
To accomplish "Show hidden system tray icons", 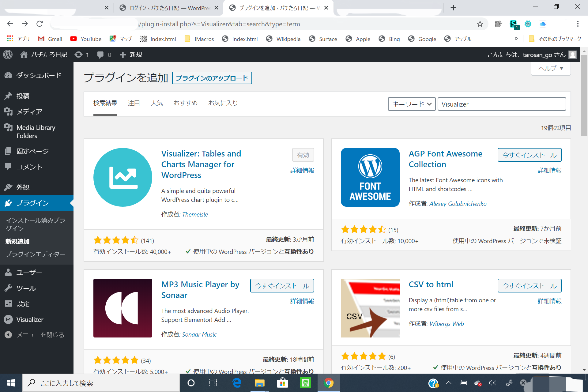I will click(x=449, y=383).
